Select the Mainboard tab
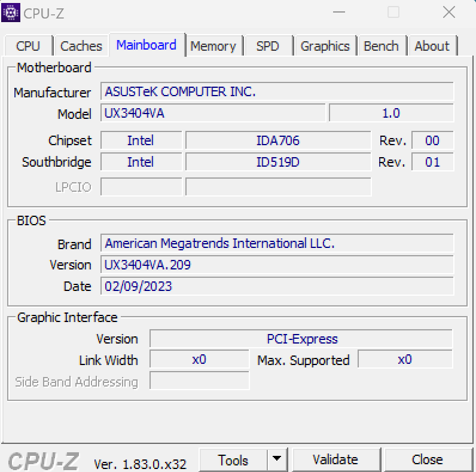 pos(147,45)
